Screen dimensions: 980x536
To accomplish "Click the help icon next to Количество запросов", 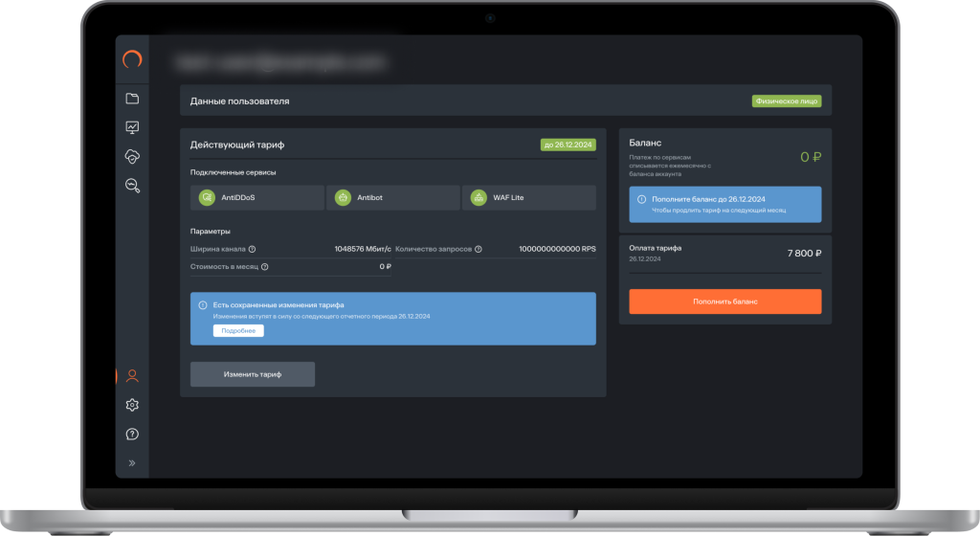I will [479, 249].
